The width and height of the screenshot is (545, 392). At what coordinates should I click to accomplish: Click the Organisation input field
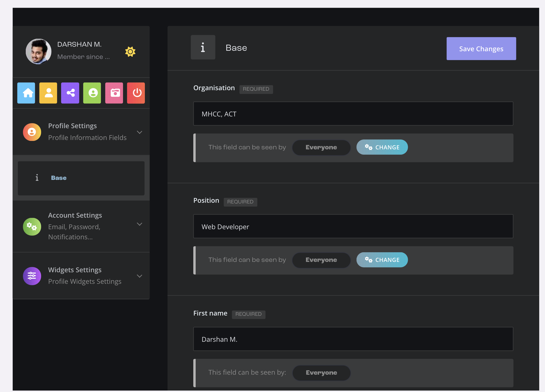(353, 114)
